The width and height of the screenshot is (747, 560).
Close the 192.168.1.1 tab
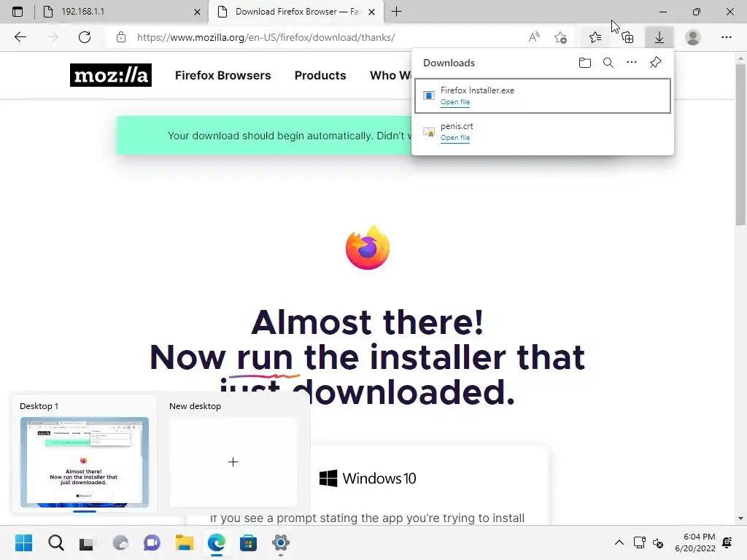(x=197, y=12)
